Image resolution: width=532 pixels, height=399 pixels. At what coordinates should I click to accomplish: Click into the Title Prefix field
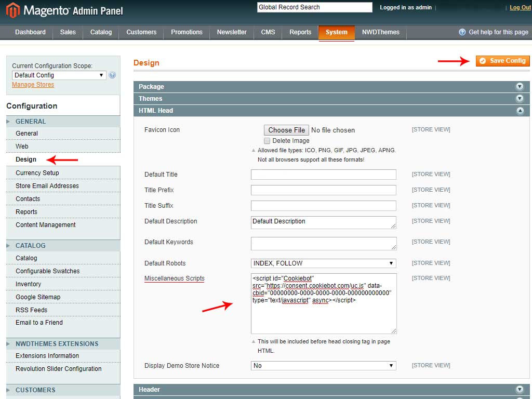pyautogui.click(x=323, y=190)
